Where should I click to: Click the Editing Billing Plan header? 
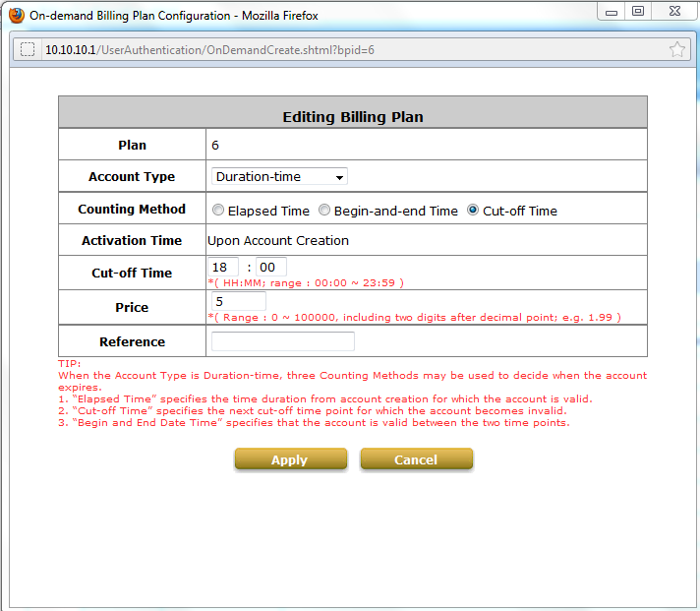coord(353,116)
